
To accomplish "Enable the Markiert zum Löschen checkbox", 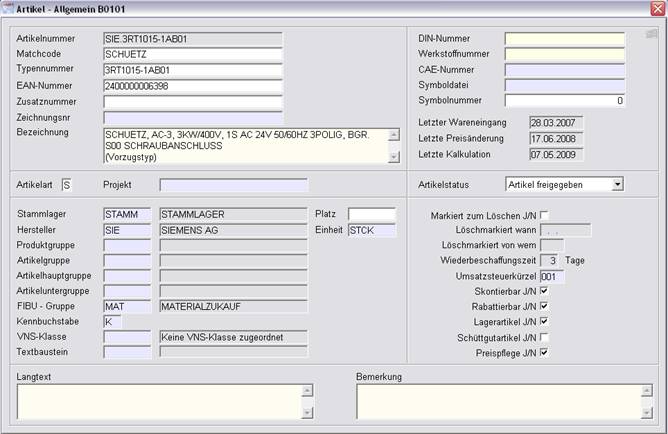I will [x=544, y=215].
